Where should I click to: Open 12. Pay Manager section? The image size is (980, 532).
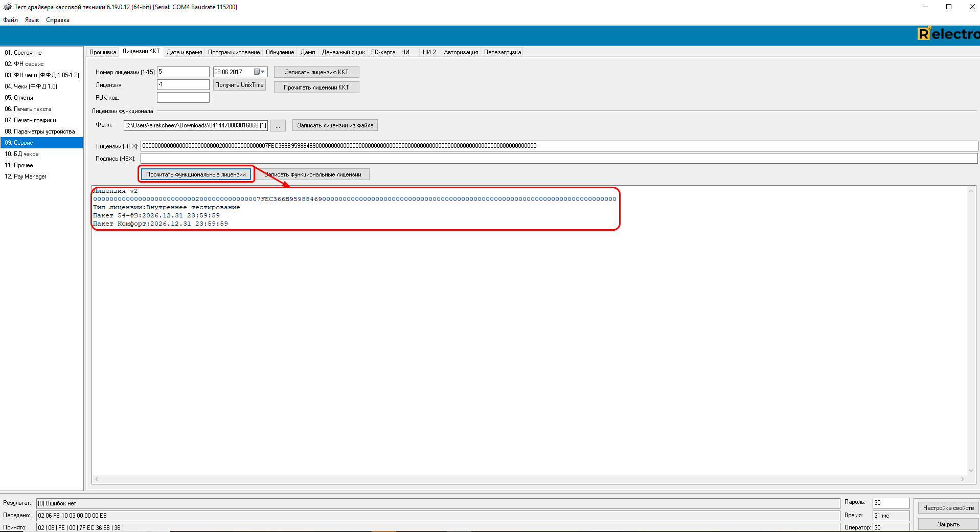pyautogui.click(x=26, y=176)
